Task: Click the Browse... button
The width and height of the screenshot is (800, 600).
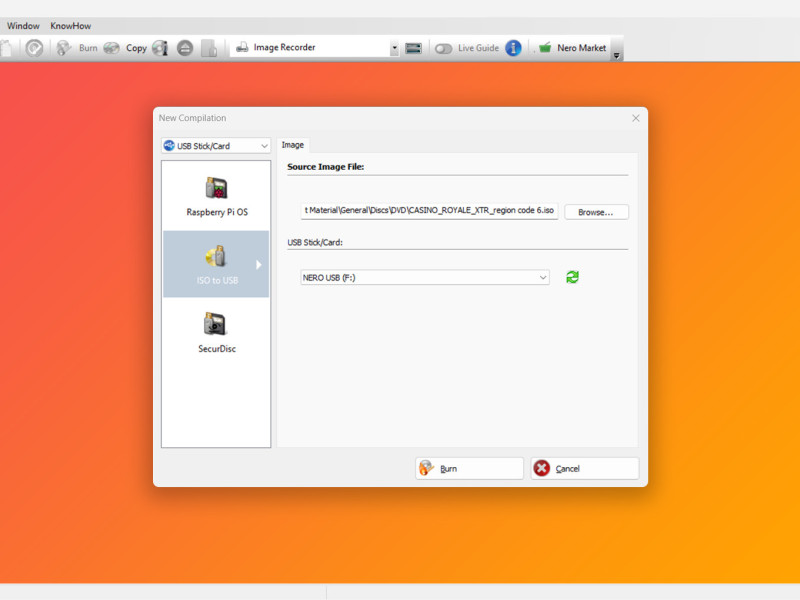Action: pos(596,212)
